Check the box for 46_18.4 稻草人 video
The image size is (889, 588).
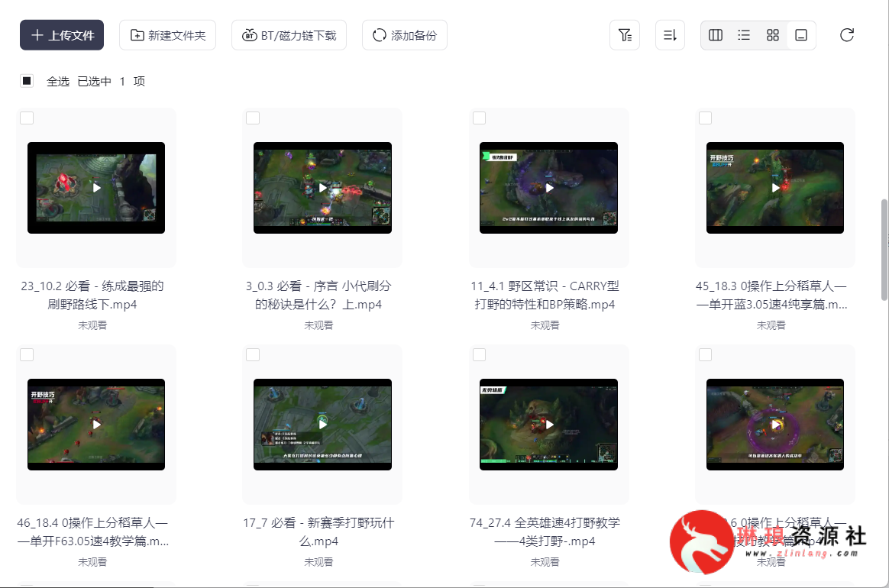(27, 354)
